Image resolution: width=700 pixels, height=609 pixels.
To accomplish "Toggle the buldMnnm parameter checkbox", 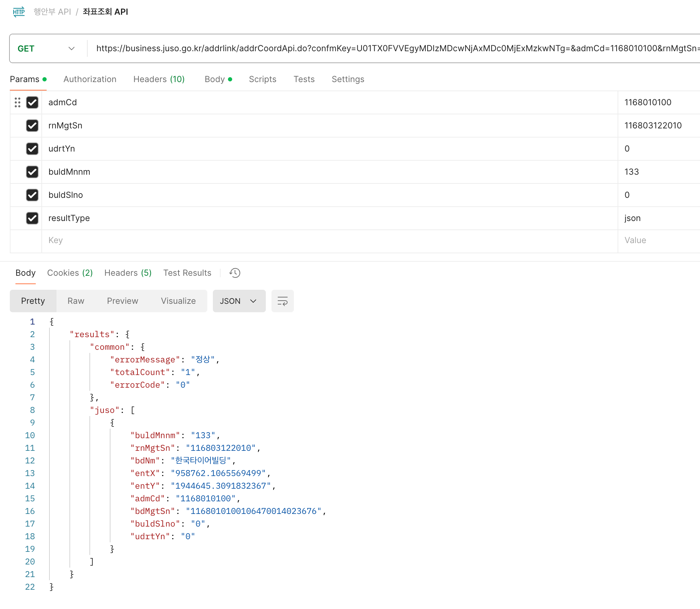I will point(33,172).
